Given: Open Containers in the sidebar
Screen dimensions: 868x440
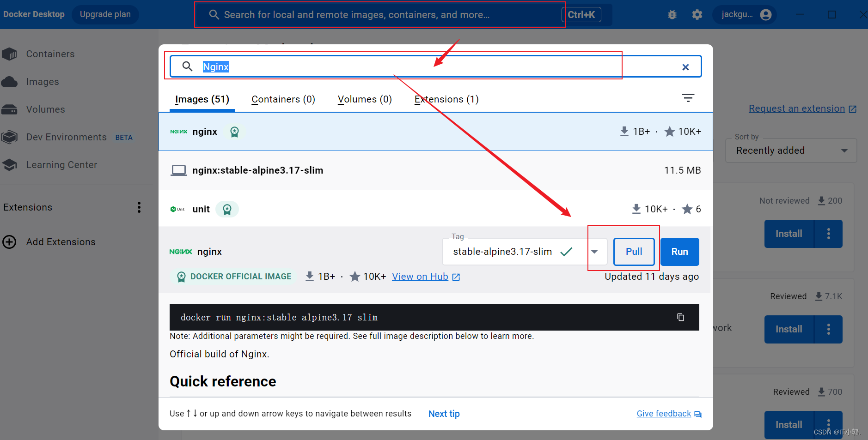Looking at the screenshot, I should tap(50, 54).
